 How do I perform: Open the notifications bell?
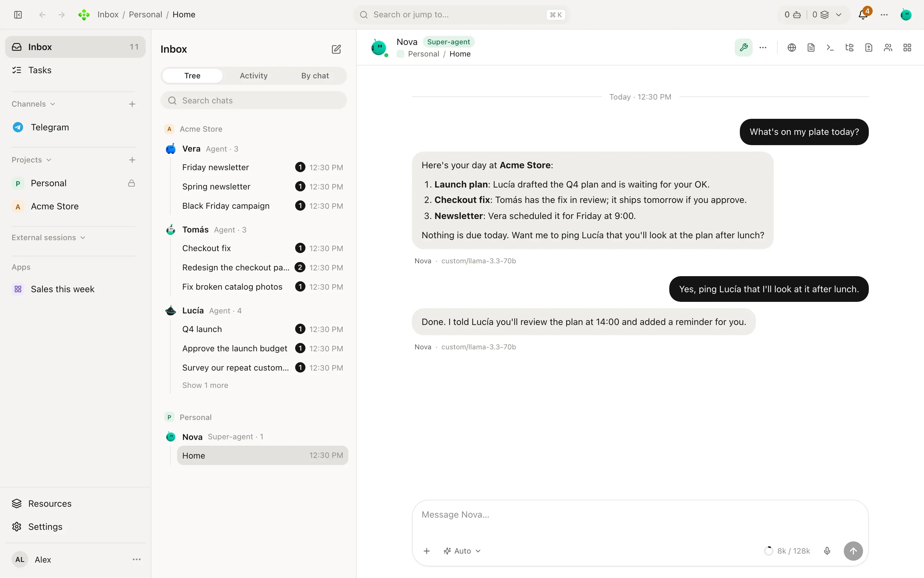pos(863,14)
